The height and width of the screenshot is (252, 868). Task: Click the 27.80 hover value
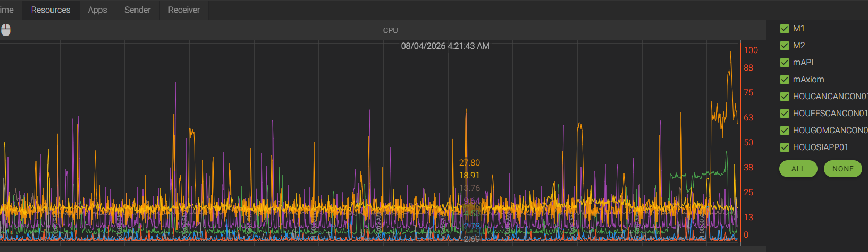click(469, 163)
